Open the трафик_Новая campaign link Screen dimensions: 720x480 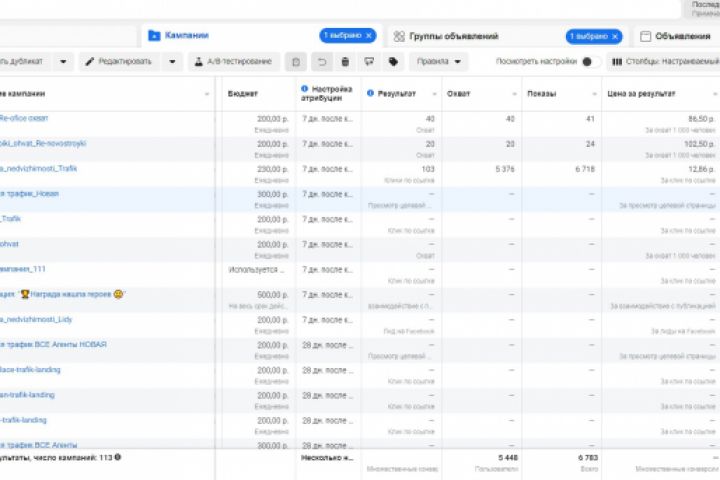tap(29, 194)
